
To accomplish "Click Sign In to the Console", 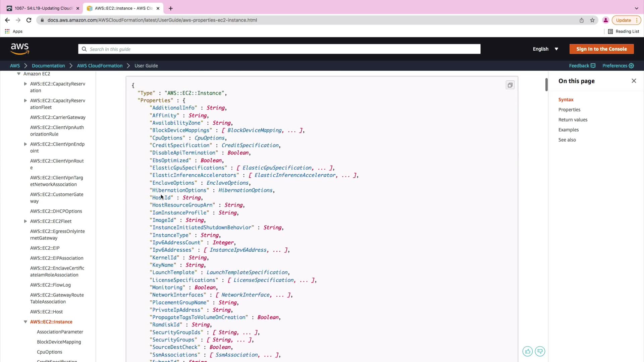I will click(601, 49).
